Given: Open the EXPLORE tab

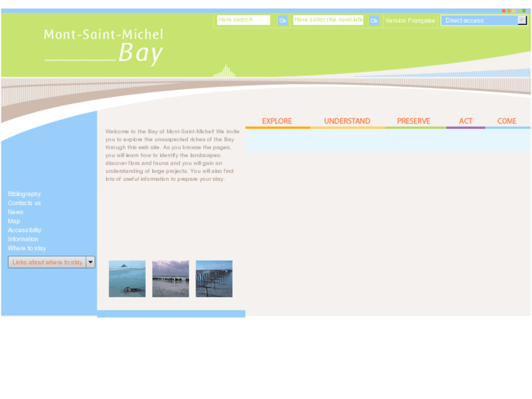Looking at the screenshot, I should click(x=277, y=122).
